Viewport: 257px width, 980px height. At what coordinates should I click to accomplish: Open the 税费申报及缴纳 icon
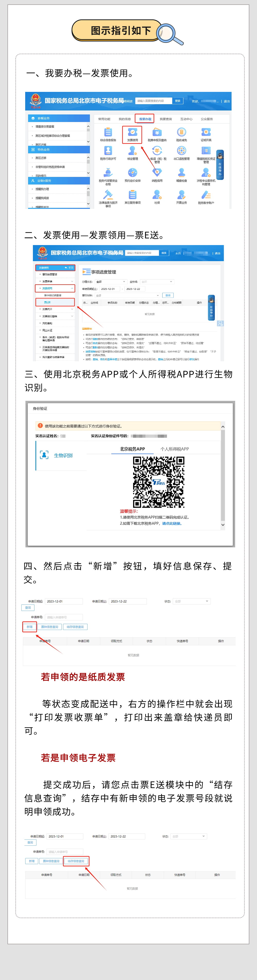point(157,132)
